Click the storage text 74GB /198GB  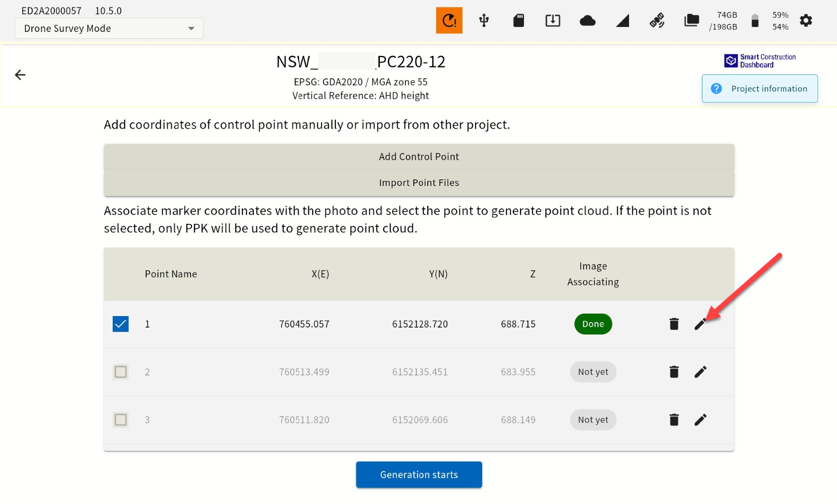click(723, 21)
